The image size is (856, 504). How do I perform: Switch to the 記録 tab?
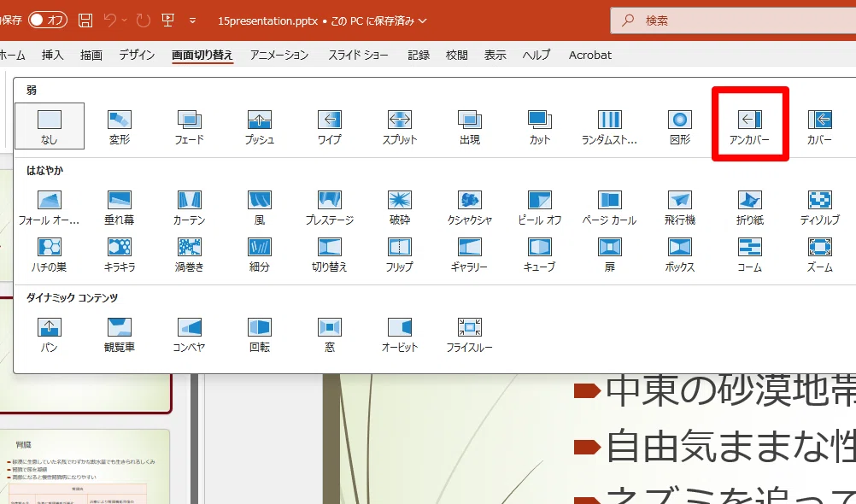[x=419, y=56]
